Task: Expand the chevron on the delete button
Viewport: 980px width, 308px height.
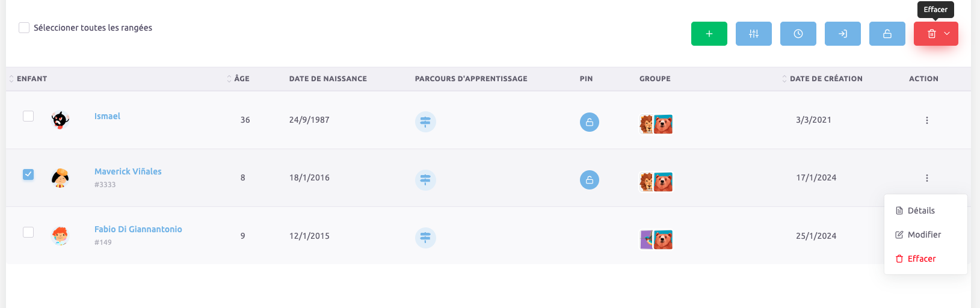Action: coord(947,34)
